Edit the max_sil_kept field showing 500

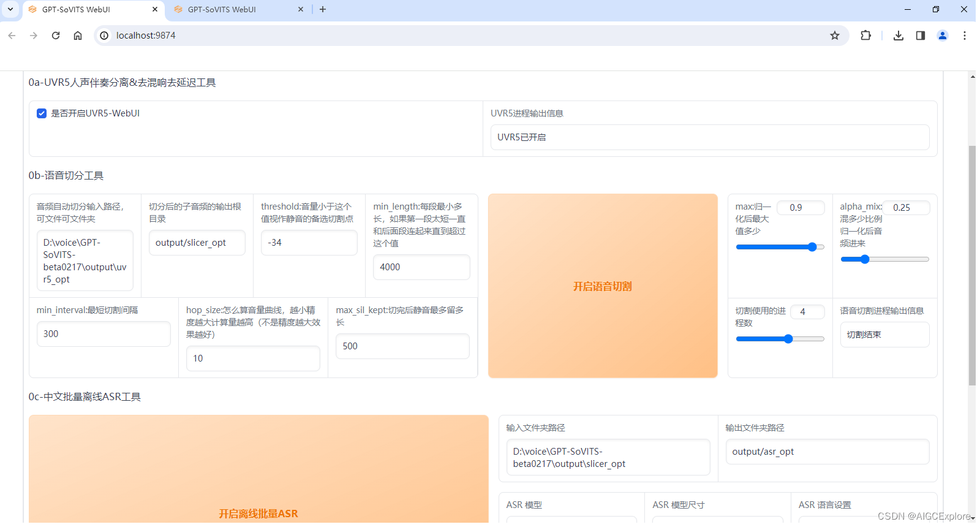click(402, 346)
